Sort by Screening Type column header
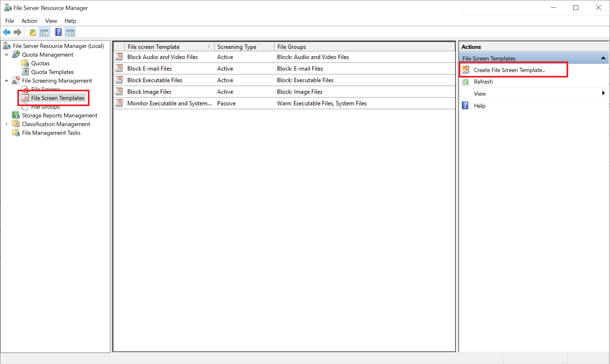610x364 pixels. [x=244, y=47]
